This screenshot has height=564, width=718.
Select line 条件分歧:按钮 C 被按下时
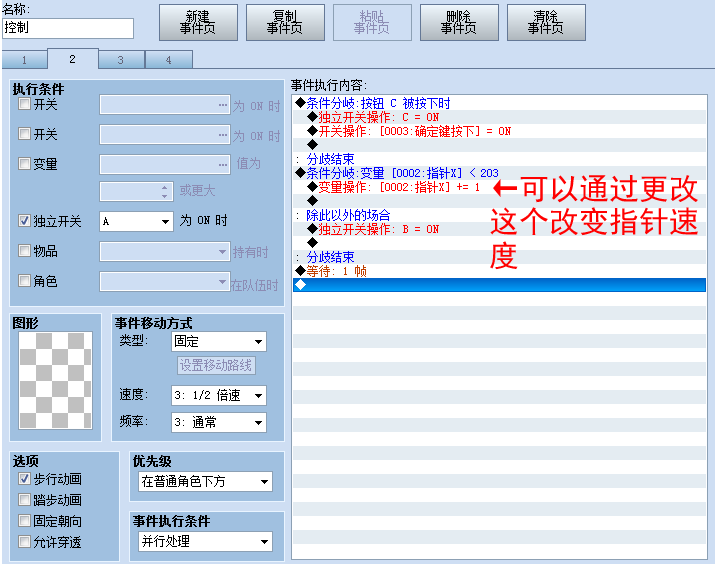[499, 103]
